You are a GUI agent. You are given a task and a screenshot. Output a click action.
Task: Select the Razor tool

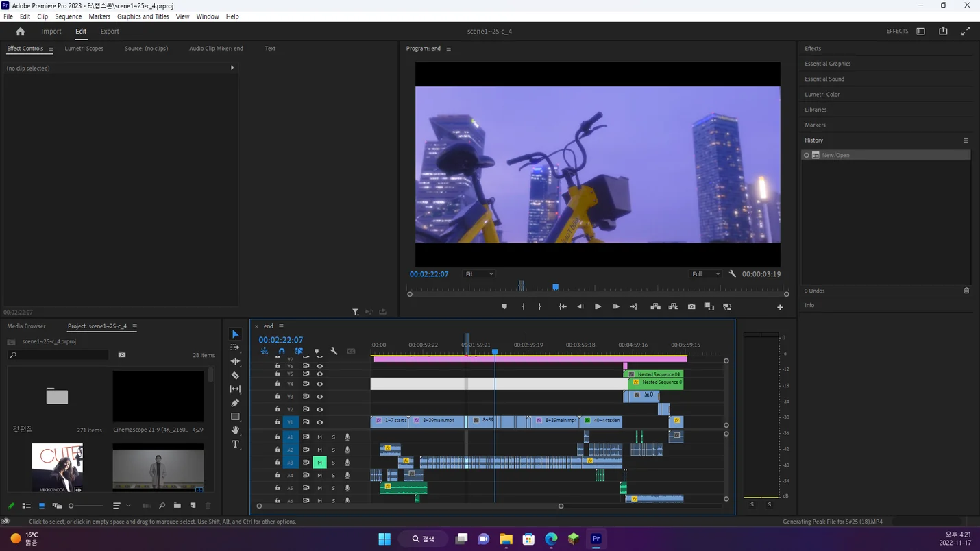(x=235, y=376)
